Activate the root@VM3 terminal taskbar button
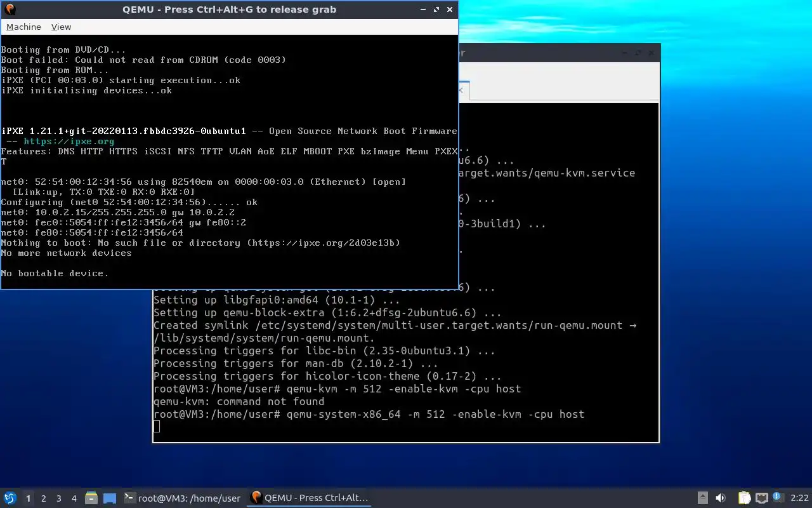 182,498
